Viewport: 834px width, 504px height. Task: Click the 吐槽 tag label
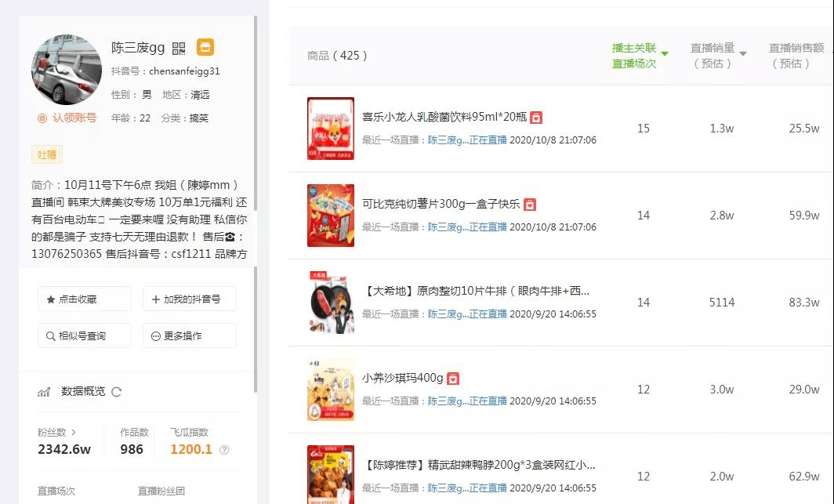click(45, 154)
